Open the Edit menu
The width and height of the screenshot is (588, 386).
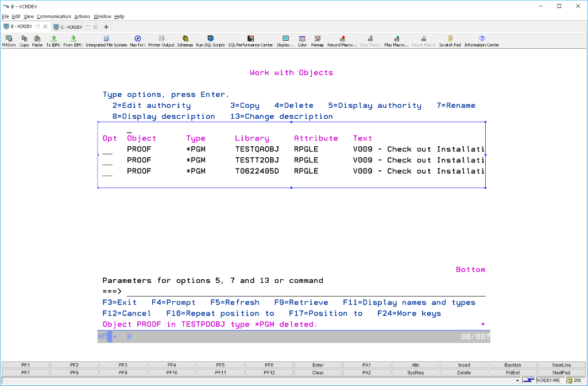16,17
